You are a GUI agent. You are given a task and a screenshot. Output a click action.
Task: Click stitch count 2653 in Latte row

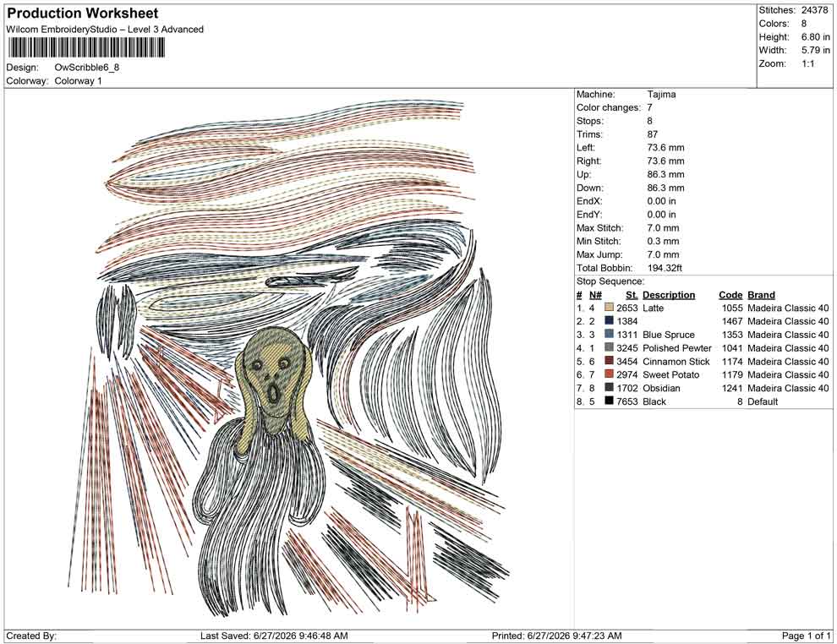pos(627,308)
